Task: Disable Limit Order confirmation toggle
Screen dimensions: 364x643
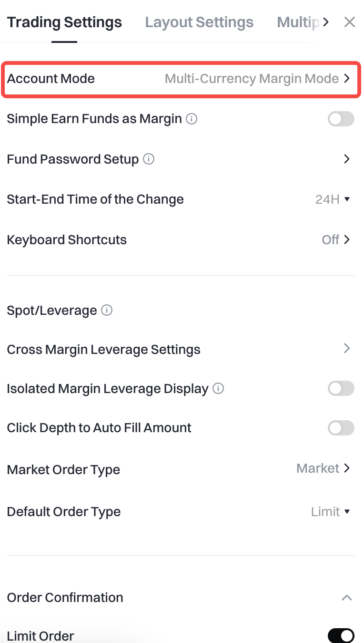Action: 341,635
